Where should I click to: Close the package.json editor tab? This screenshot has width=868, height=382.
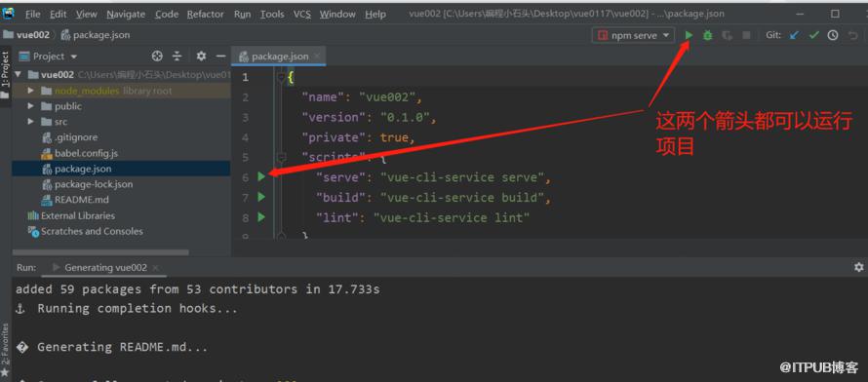[317, 57]
